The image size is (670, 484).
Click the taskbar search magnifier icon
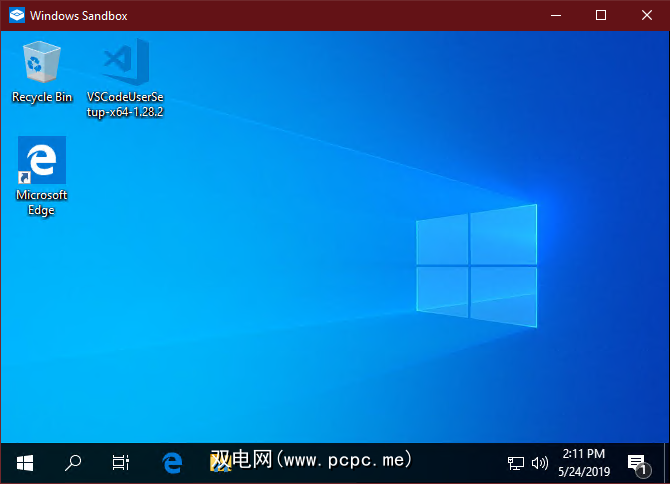[x=73, y=462]
